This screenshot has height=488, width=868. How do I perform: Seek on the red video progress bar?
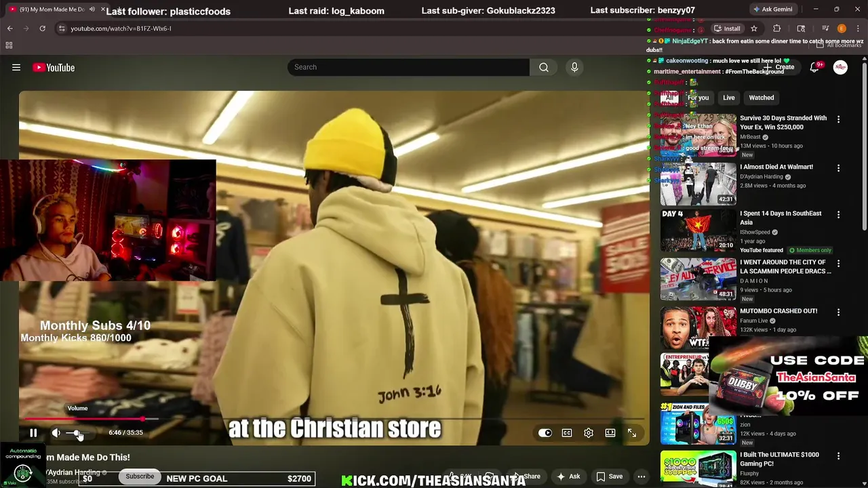coord(334,420)
